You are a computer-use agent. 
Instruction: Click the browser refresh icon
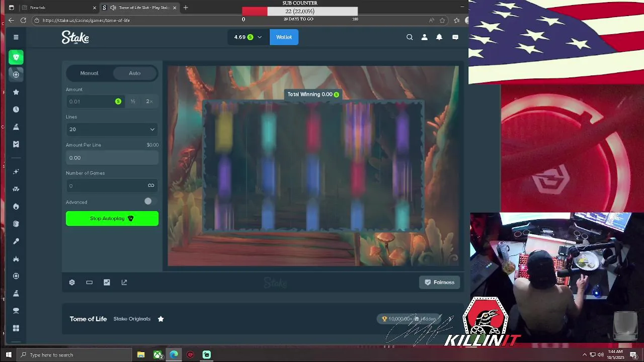(23, 20)
